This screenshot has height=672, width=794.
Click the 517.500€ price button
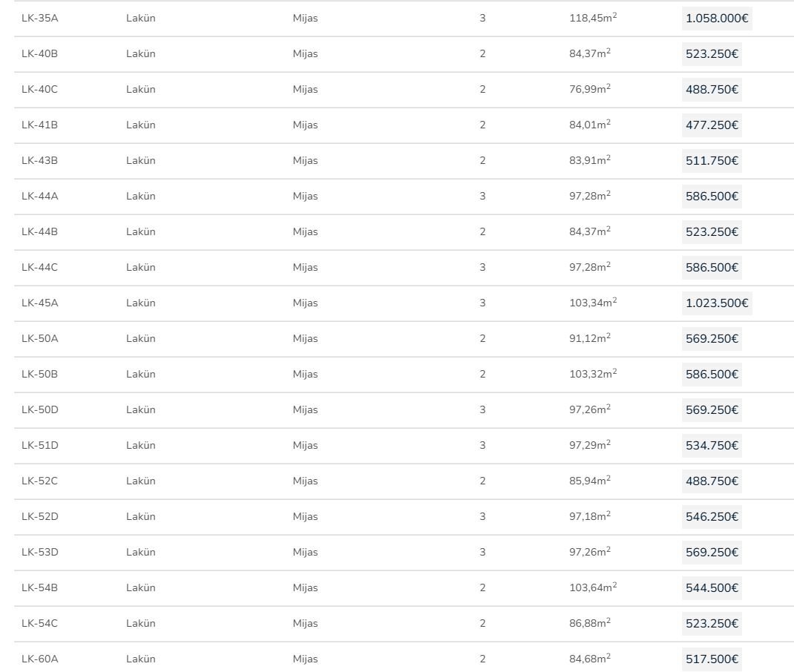tap(712, 659)
